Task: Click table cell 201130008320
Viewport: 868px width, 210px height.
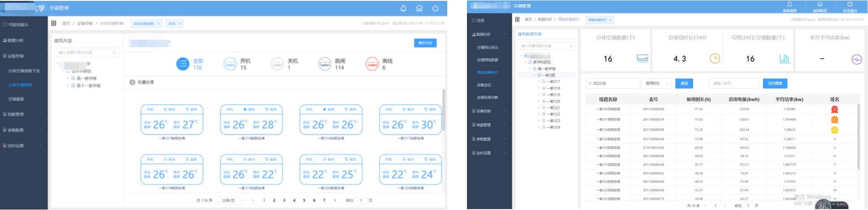Action: (x=653, y=109)
